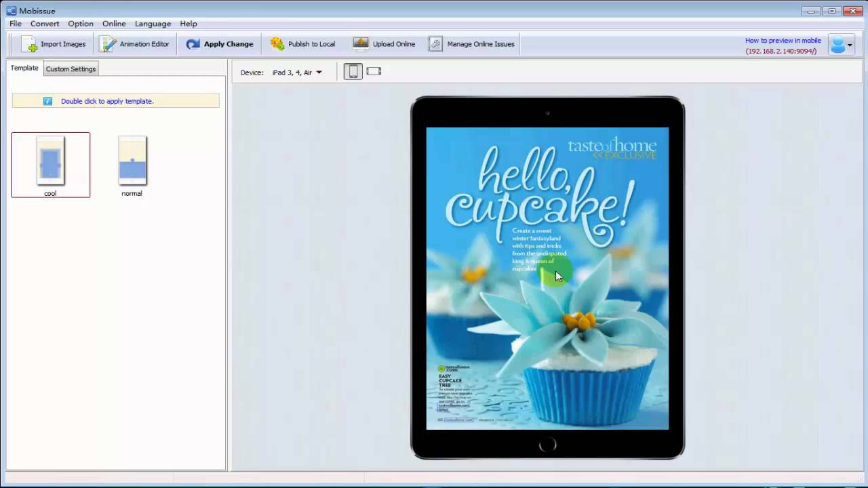868x488 pixels.
Task: Select the normal template thumbnail
Action: (132, 165)
